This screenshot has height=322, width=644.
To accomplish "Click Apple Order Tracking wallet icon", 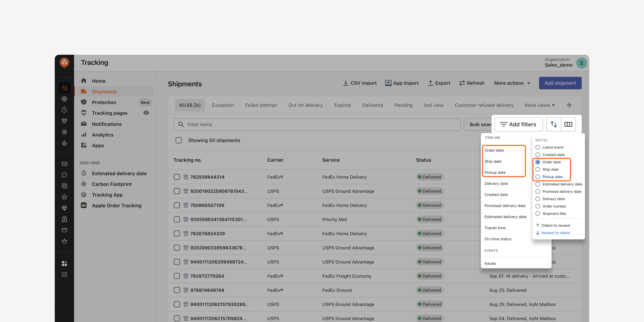I will click(84, 205).
